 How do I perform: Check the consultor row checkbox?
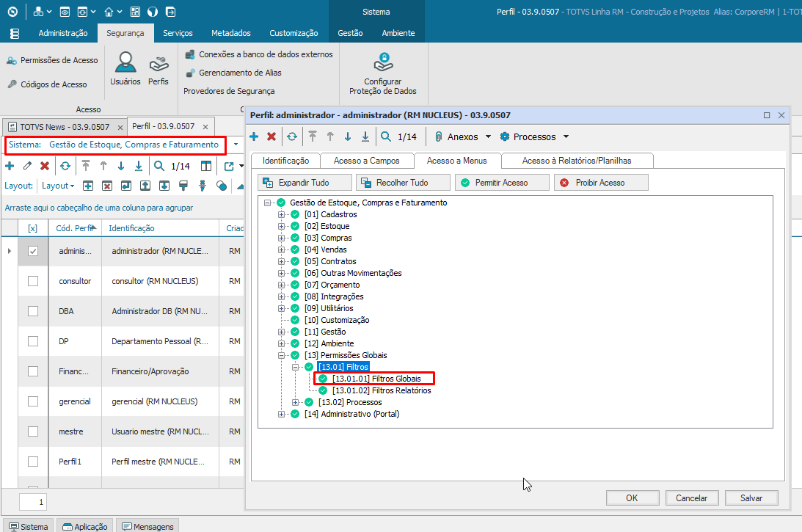[x=33, y=281]
